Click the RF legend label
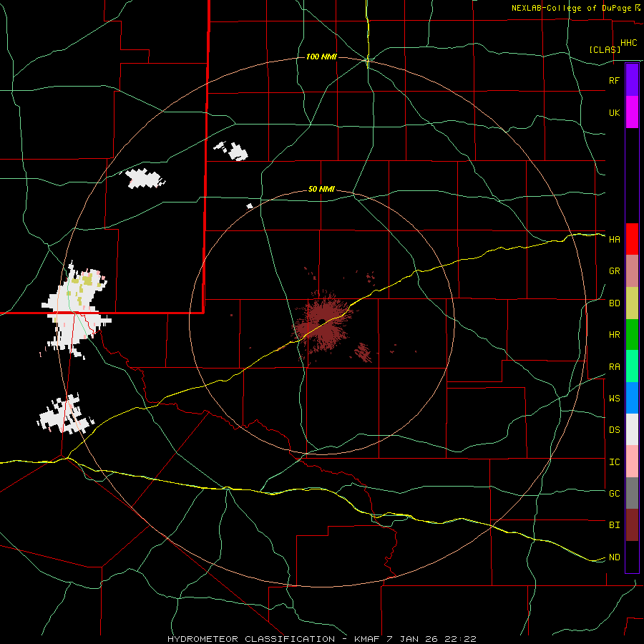Viewport: 644px width, 644px height. (615, 80)
